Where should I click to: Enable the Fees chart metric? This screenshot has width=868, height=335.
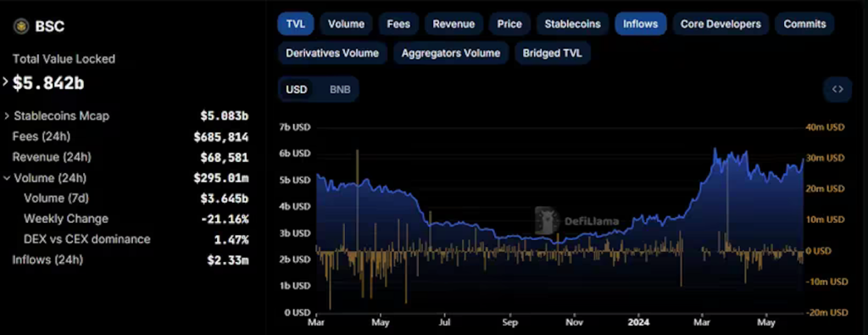coord(398,24)
